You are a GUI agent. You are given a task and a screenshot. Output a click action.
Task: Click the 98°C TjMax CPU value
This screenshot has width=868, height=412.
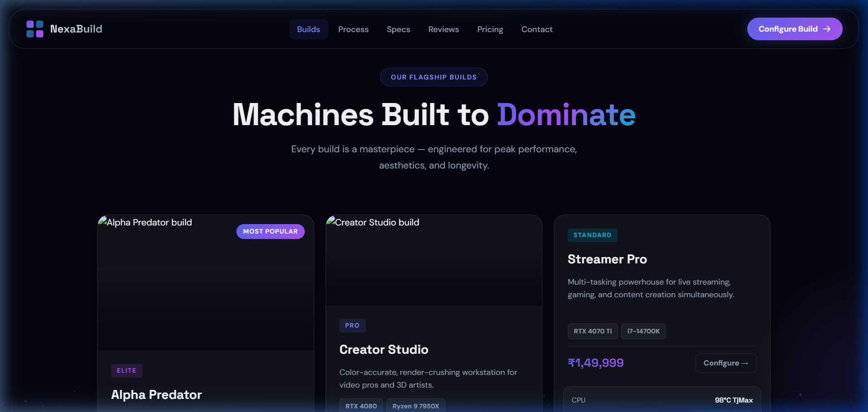pos(734,400)
